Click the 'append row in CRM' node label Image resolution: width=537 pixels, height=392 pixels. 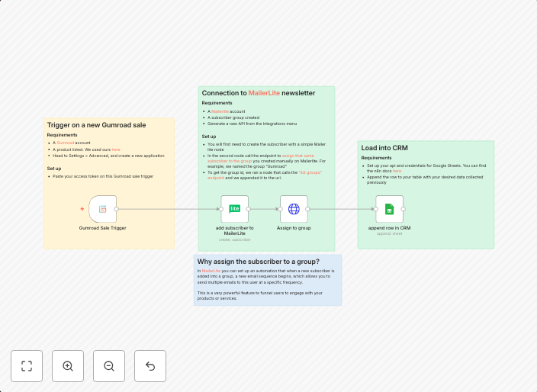pyautogui.click(x=389, y=228)
